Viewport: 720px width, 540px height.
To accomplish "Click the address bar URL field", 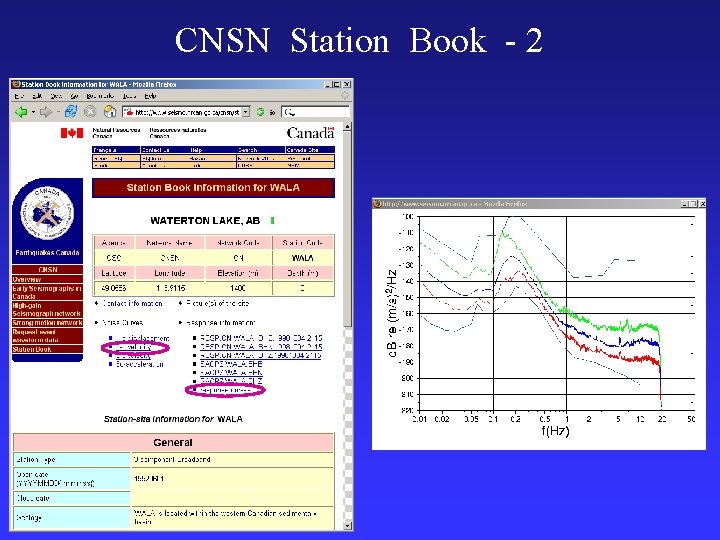I will 184,112.
